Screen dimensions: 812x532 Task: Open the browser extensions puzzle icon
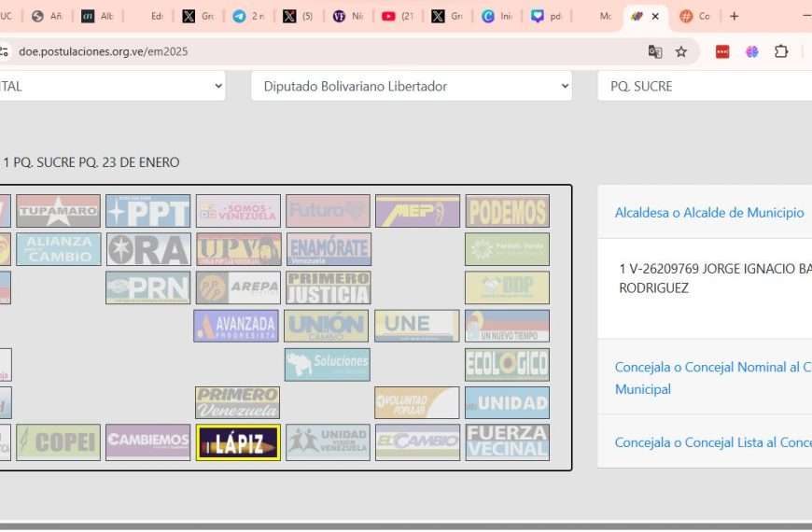coord(781,52)
